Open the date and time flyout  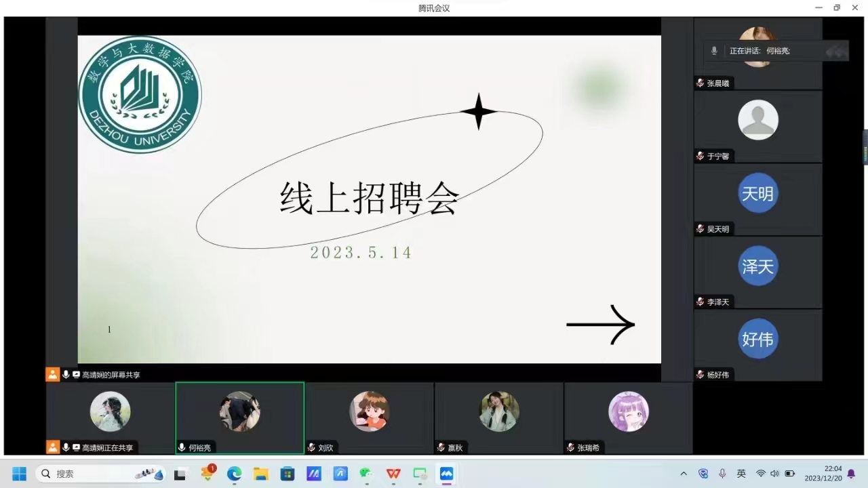pyautogui.click(x=823, y=473)
